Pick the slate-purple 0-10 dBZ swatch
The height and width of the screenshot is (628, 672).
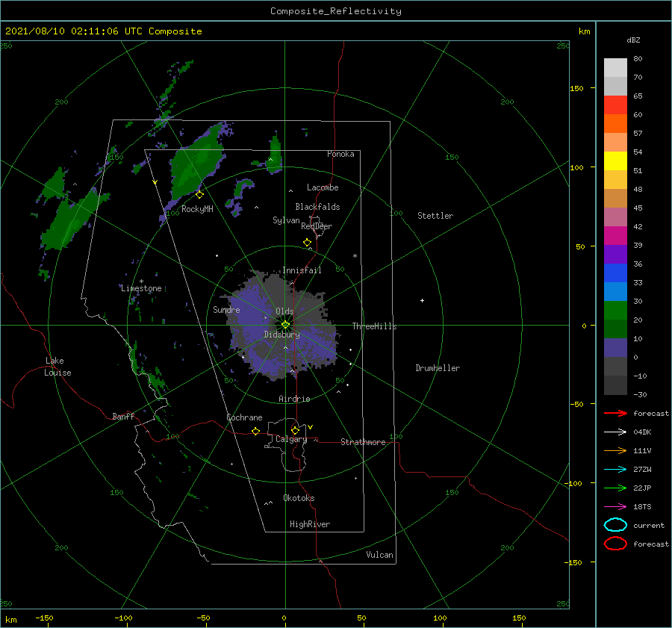point(615,348)
